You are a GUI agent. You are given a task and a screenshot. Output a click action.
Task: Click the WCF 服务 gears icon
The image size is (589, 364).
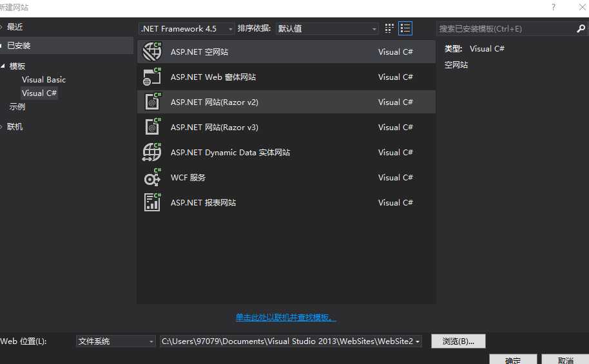click(x=152, y=177)
